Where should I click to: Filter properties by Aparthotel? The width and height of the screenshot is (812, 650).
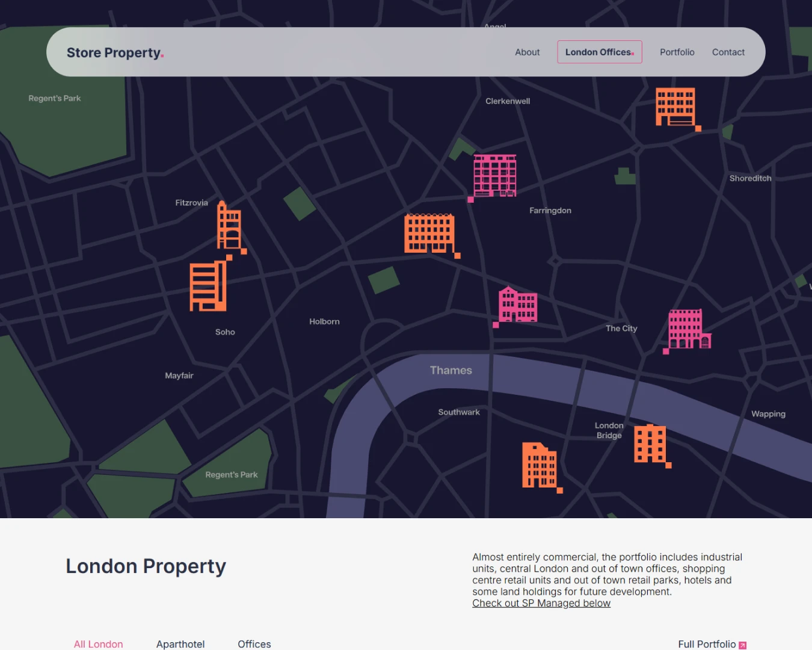pyautogui.click(x=180, y=644)
